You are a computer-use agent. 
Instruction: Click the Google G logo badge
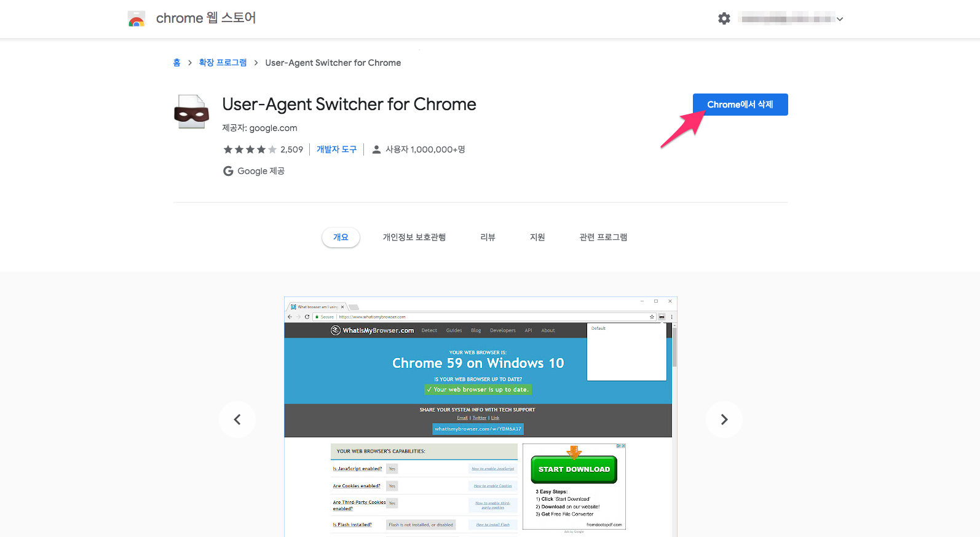(x=228, y=171)
